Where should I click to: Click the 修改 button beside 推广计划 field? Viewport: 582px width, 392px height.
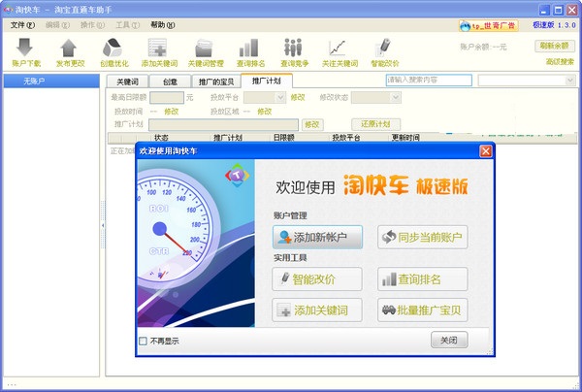[x=312, y=125]
